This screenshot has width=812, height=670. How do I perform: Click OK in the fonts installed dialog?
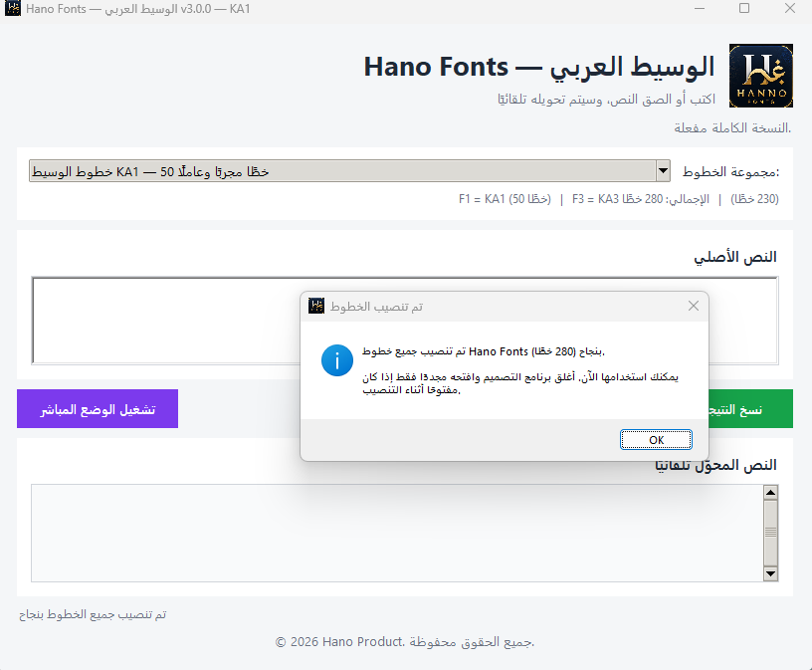pyautogui.click(x=656, y=440)
